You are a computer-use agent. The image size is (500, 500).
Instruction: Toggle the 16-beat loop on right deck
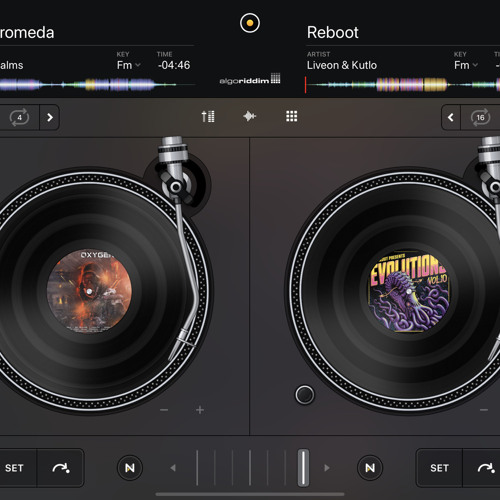(x=480, y=117)
